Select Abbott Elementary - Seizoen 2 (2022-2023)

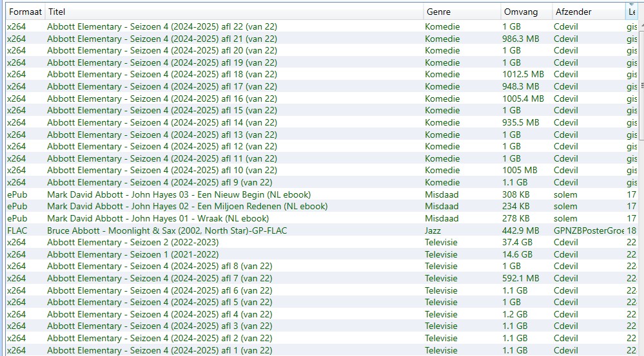[133, 243]
